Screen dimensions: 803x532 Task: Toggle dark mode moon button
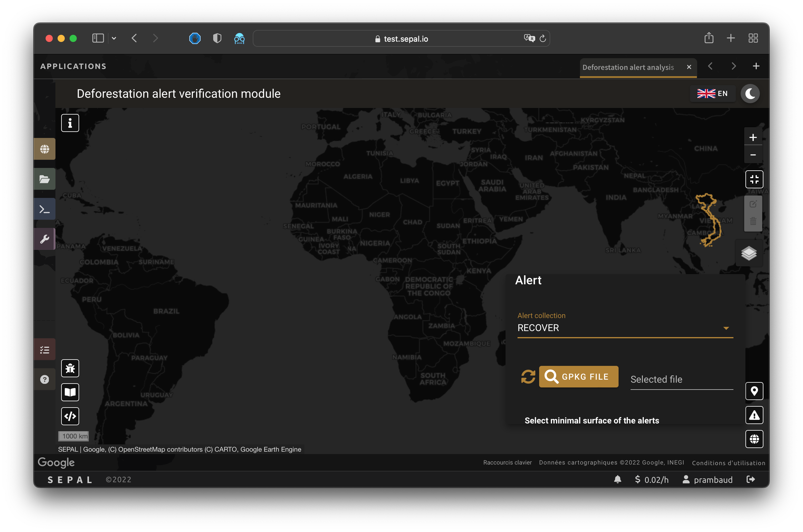pyautogui.click(x=750, y=94)
